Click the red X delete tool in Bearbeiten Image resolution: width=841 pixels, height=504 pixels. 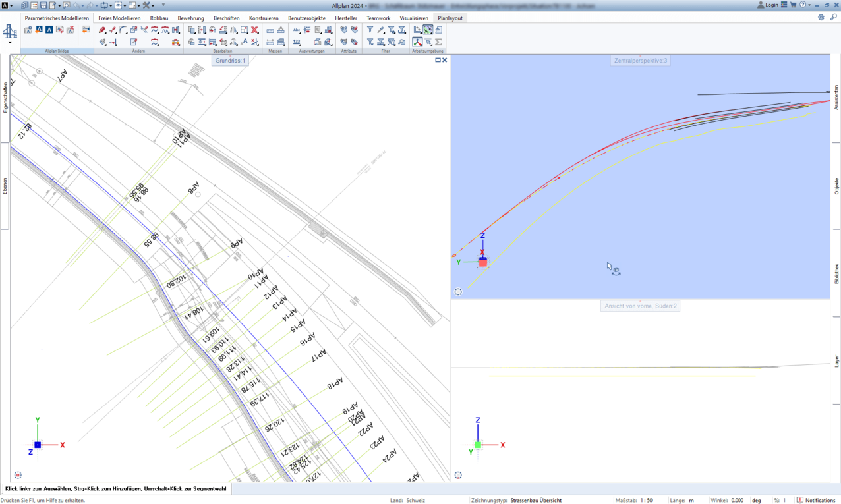pos(255,30)
